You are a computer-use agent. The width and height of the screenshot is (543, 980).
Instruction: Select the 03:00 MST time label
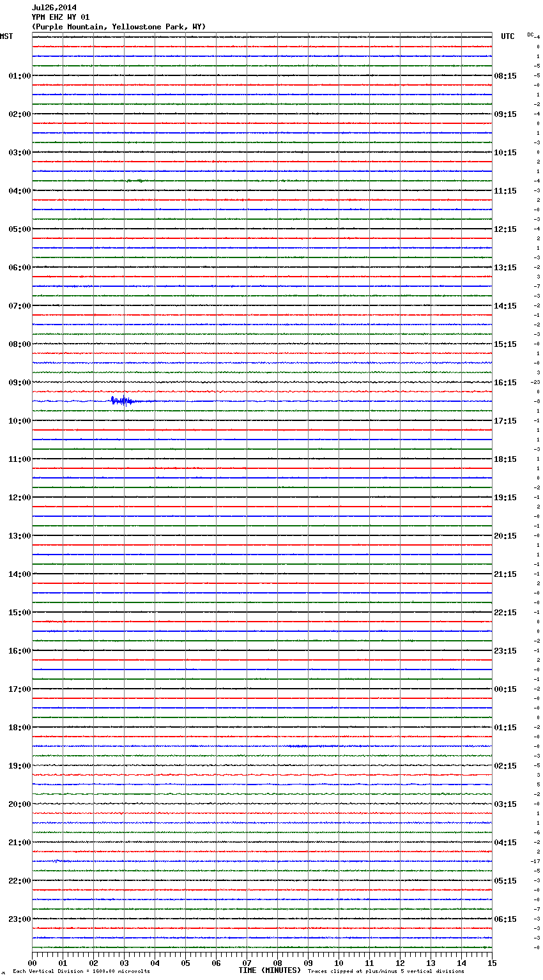tap(19, 153)
